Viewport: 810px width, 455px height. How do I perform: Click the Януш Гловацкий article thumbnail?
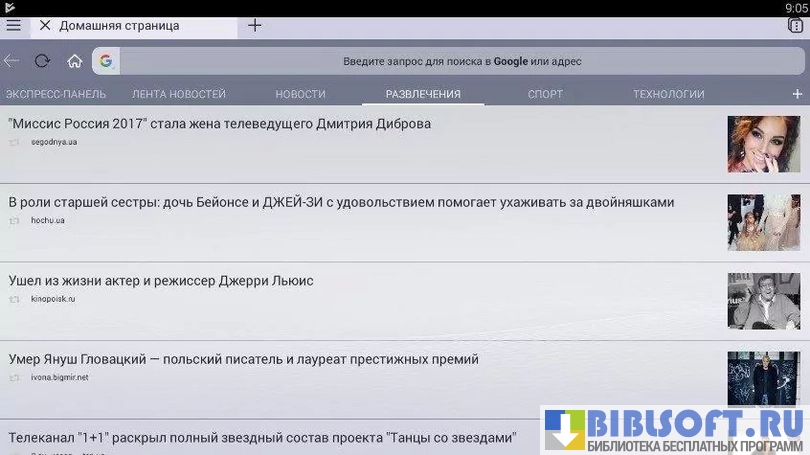(763, 379)
